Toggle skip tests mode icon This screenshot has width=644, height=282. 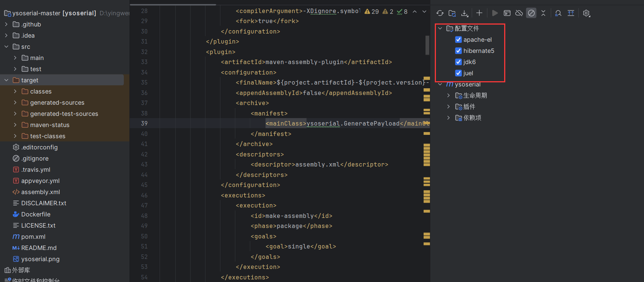pos(531,13)
